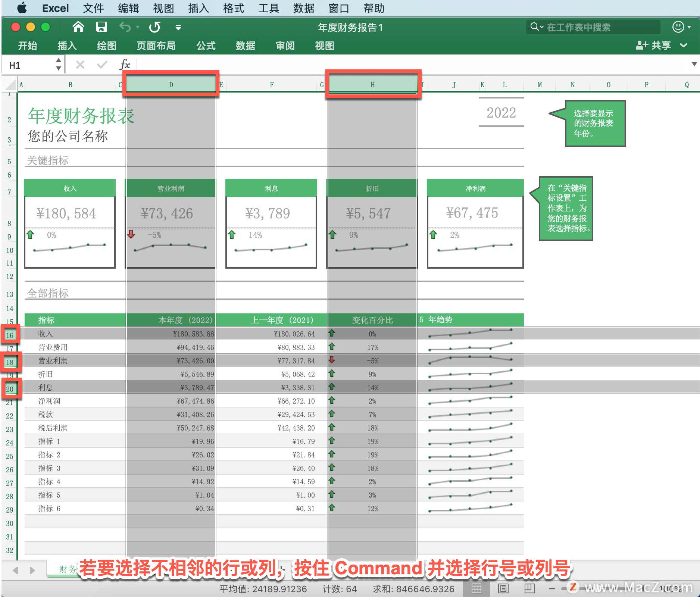Click the previous sheet arrow
The width and height of the screenshot is (700, 597).
15,570
